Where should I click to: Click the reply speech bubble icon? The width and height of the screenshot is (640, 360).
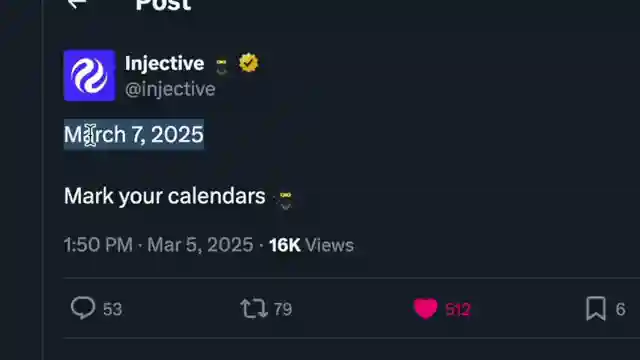(x=83, y=308)
